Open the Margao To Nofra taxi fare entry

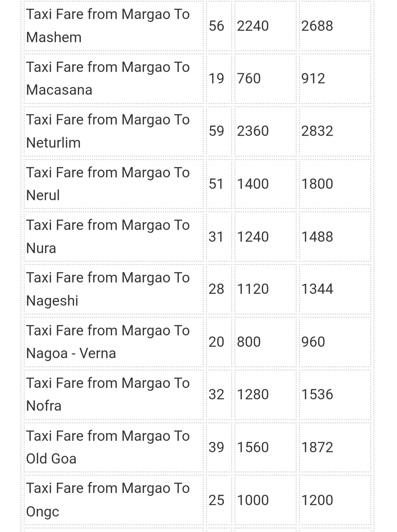(x=108, y=394)
